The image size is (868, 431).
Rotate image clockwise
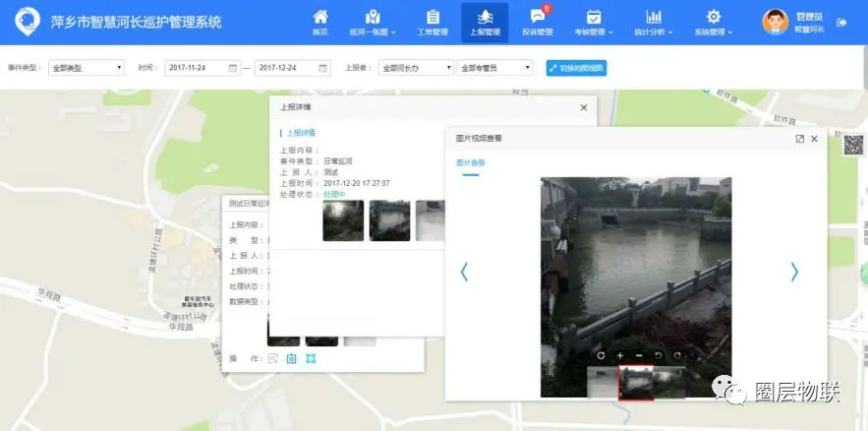(677, 355)
